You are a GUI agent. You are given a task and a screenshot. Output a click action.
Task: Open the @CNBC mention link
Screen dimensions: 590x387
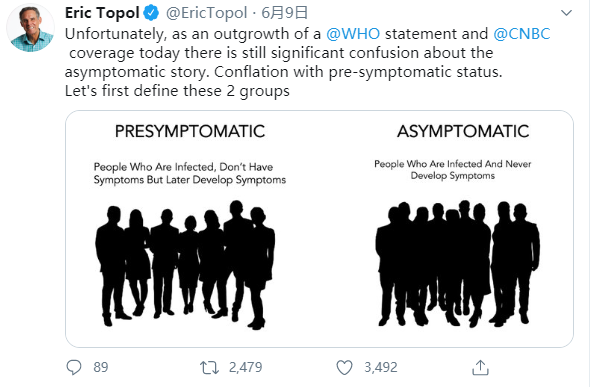pyautogui.click(x=522, y=34)
